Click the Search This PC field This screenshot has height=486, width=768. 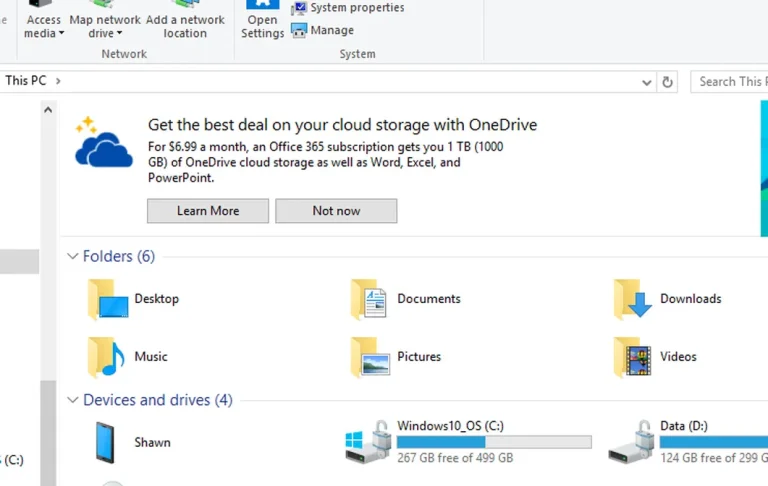pos(729,81)
